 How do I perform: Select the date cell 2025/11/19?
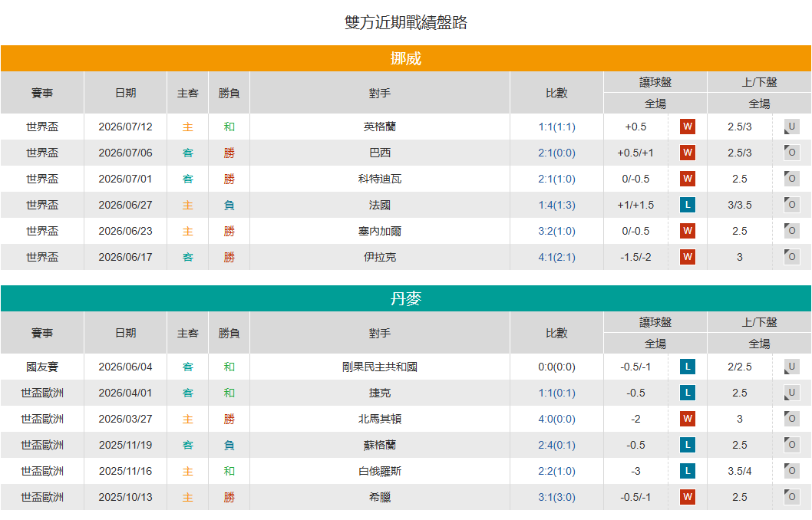pyautogui.click(x=125, y=445)
